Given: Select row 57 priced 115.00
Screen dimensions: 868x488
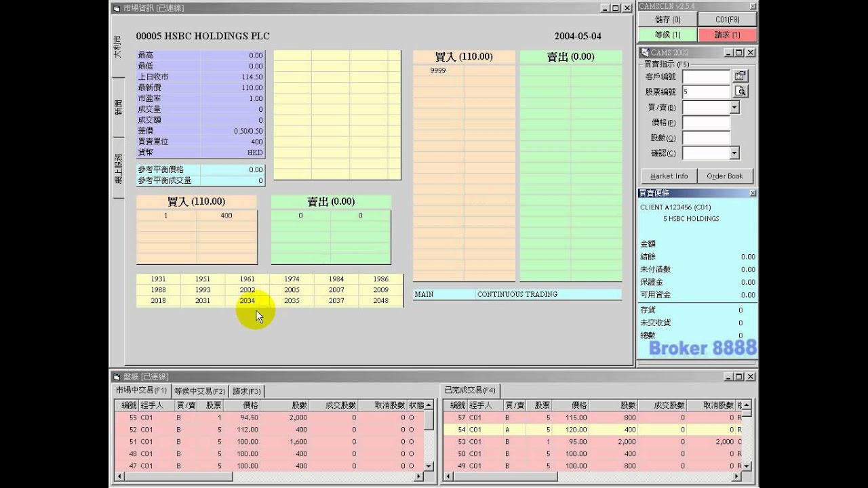Looking at the screenshot, I should 593,418.
